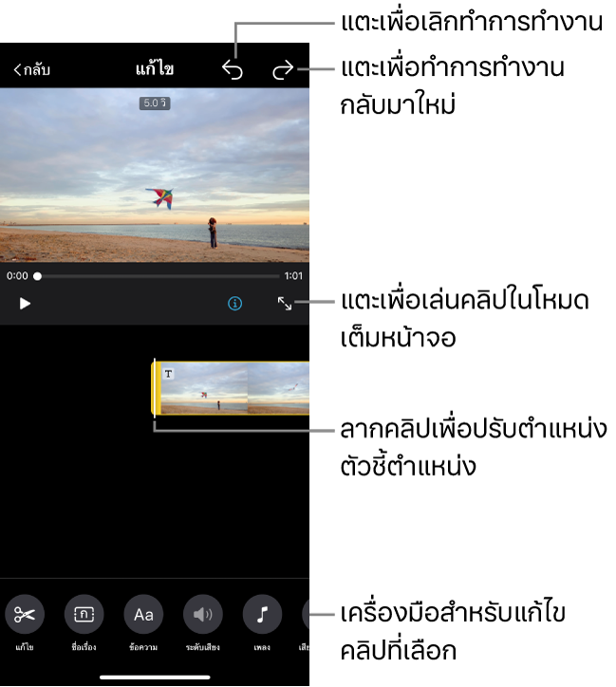Viewport: 616px width, 687px height.
Task: Click the T title badge on the clip
Action: [168, 374]
